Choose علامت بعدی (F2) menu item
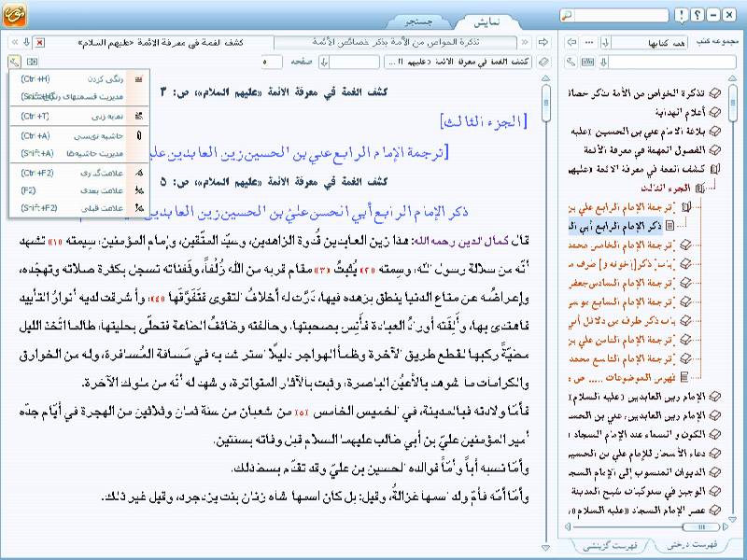747x560 pixels. [x=79, y=190]
